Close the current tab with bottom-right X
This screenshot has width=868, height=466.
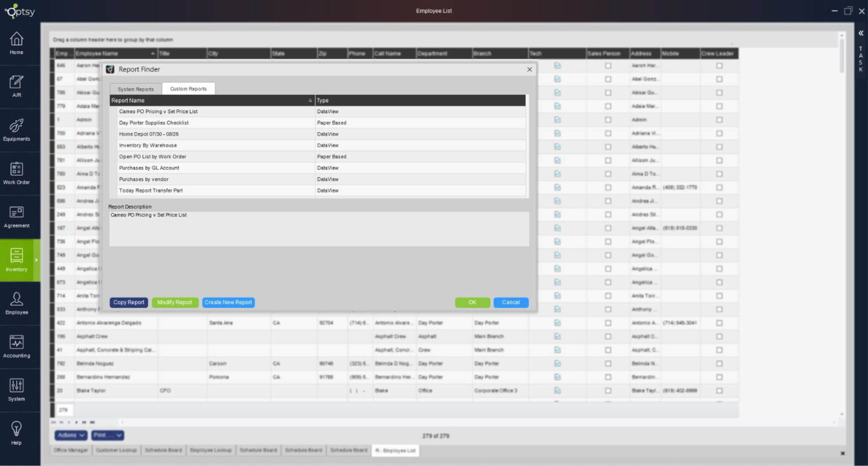tap(843, 453)
